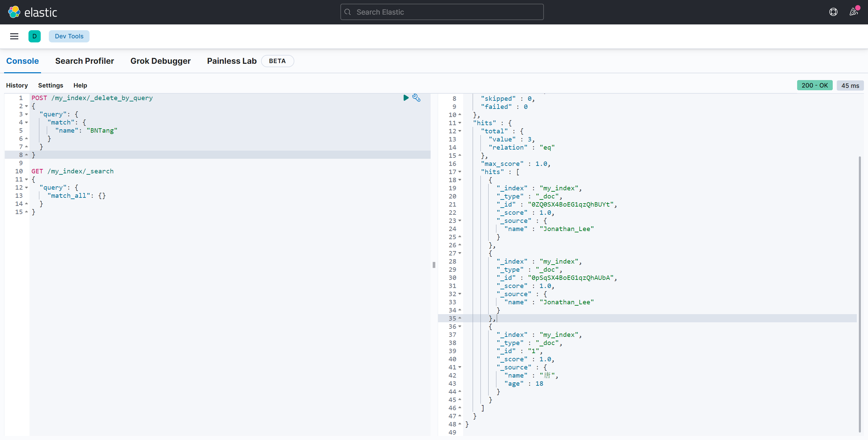The image size is (868, 440).
Task: Click the GET /my_index/_search line
Action: [73, 171]
